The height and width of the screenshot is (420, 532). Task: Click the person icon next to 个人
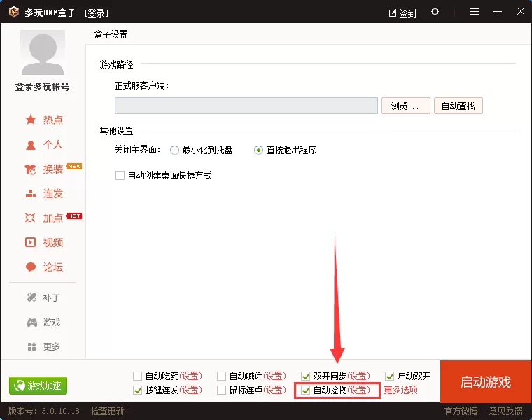pyautogui.click(x=31, y=145)
